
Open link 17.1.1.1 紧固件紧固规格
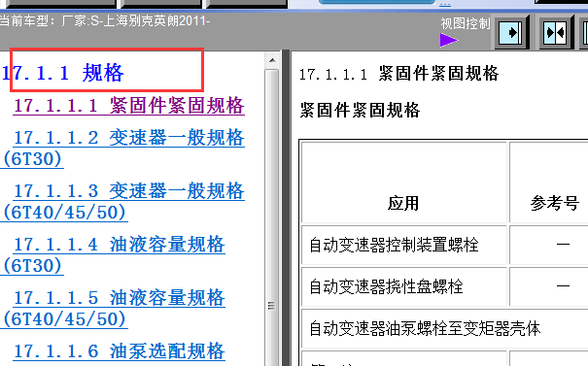point(129,106)
